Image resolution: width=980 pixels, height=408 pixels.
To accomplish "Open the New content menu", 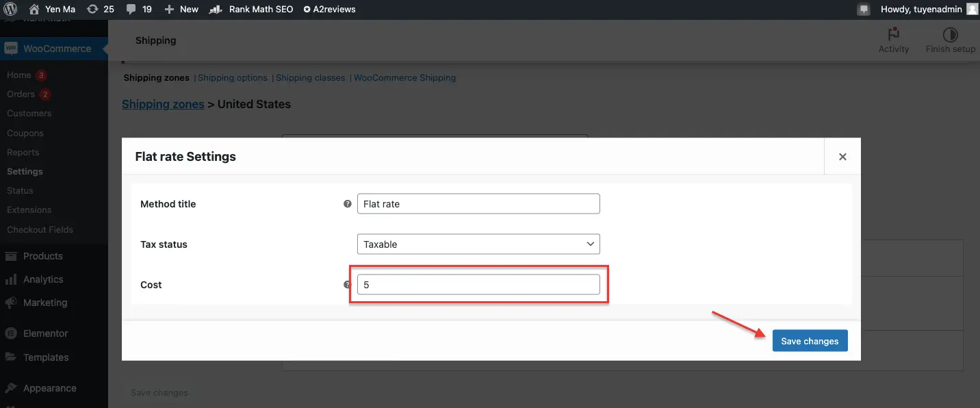I will 181,10.
